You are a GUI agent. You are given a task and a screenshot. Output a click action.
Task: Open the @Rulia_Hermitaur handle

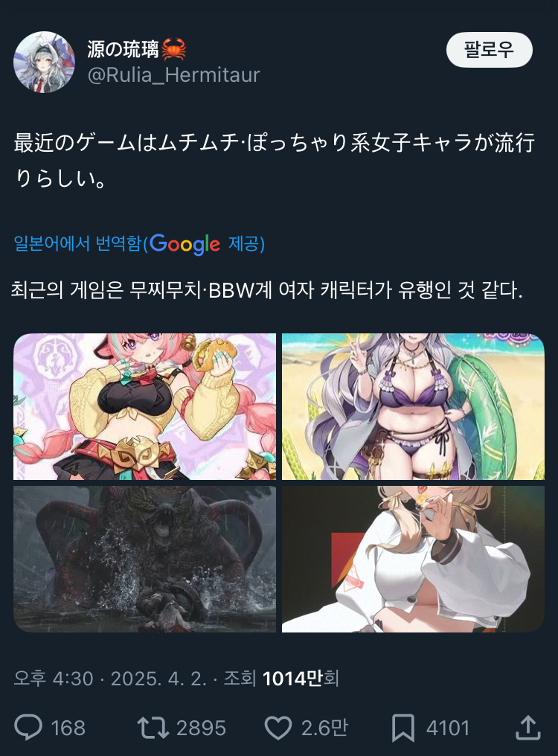tap(173, 74)
